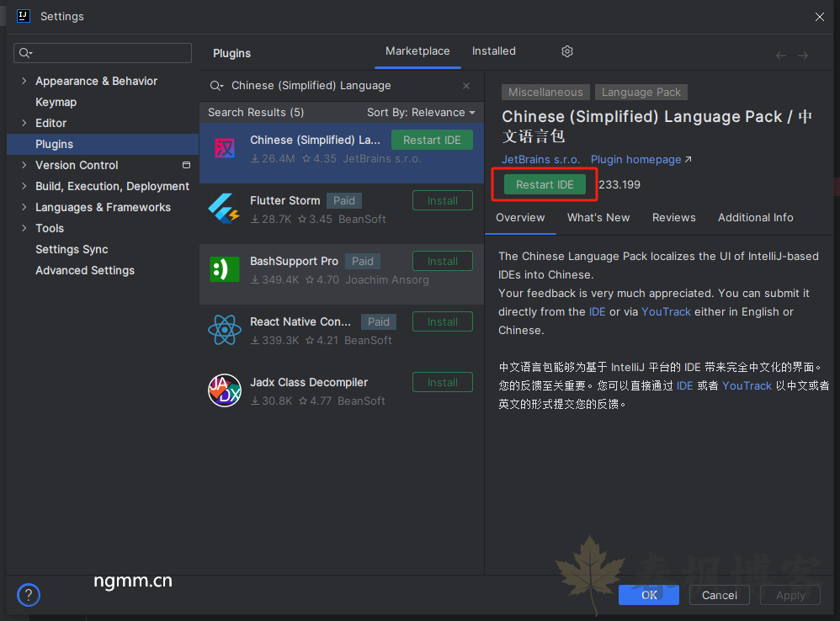This screenshot has width=840, height=621.
Task: Click Restart IDE in plugin details
Action: click(545, 184)
